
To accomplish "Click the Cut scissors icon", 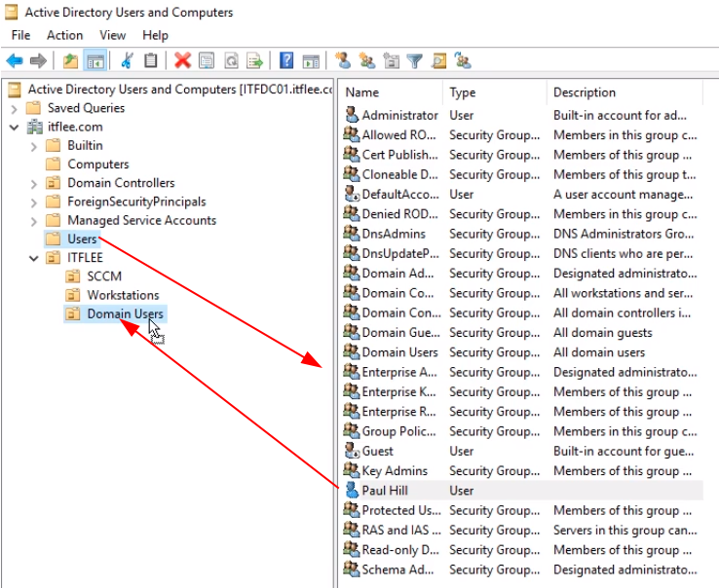I will click(127, 60).
